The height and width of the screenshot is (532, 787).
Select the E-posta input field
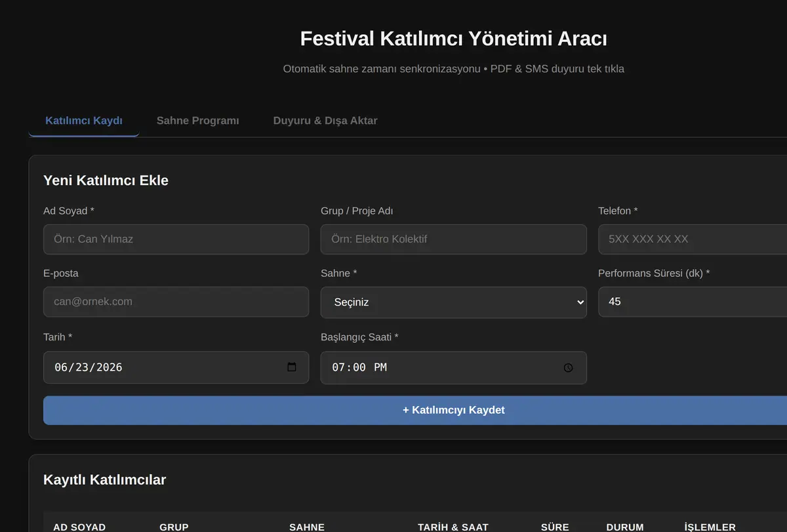click(176, 302)
